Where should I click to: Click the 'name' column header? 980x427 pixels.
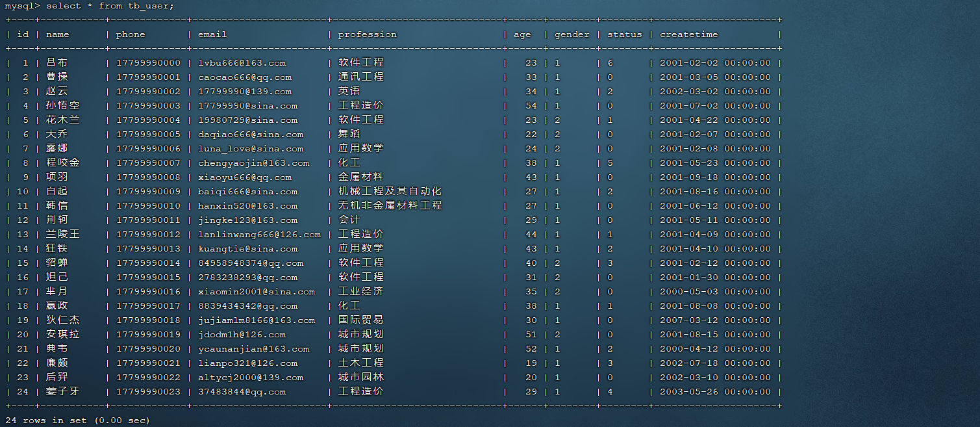point(57,34)
